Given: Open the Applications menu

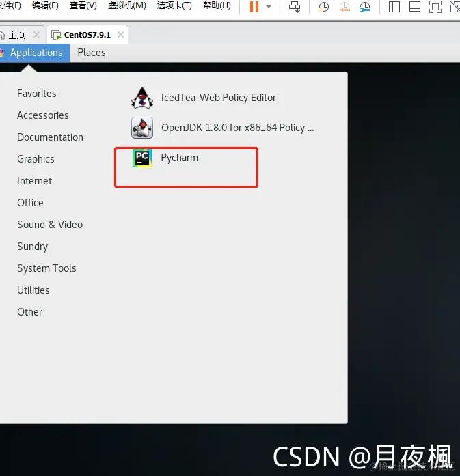Looking at the screenshot, I should point(35,53).
